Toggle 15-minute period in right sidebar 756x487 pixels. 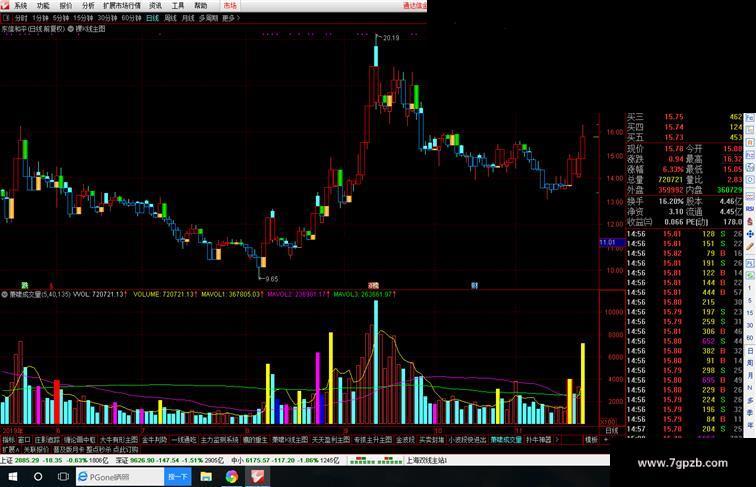tap(750, 313)
